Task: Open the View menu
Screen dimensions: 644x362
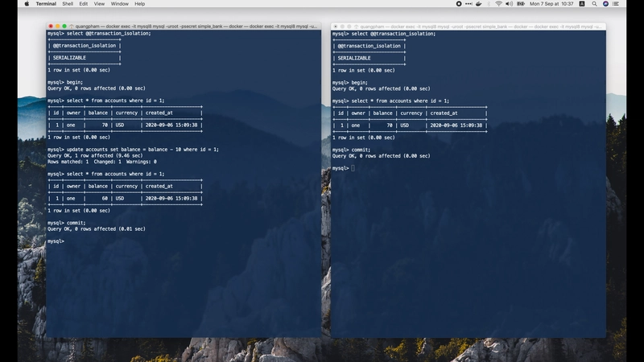Action: (99, 4)
